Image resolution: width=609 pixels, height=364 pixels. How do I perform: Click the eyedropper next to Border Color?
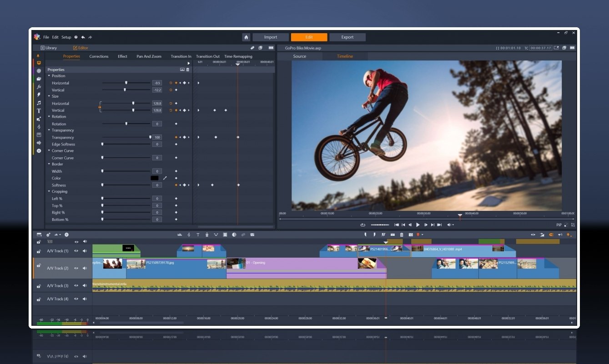pyautogui.click(x=165, y=178)
